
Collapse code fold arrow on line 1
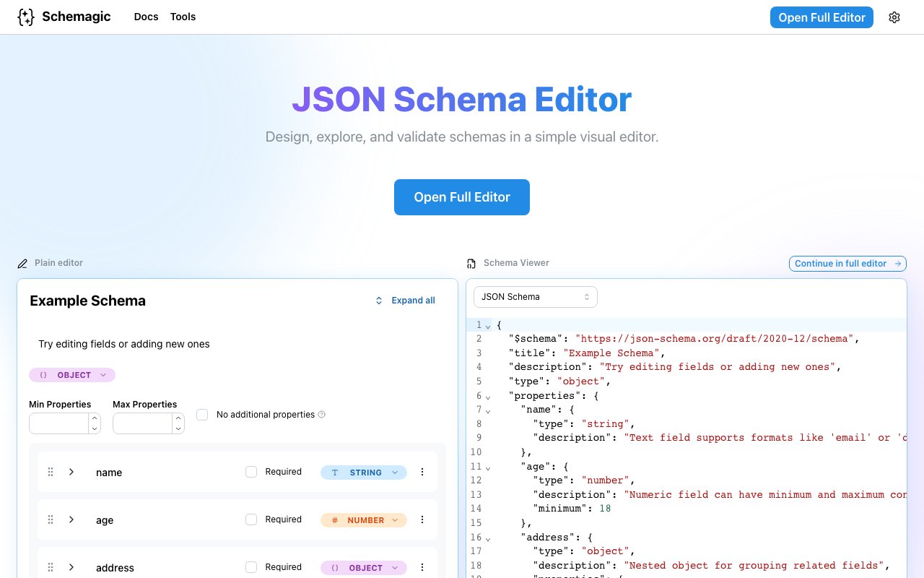point(488,327)
